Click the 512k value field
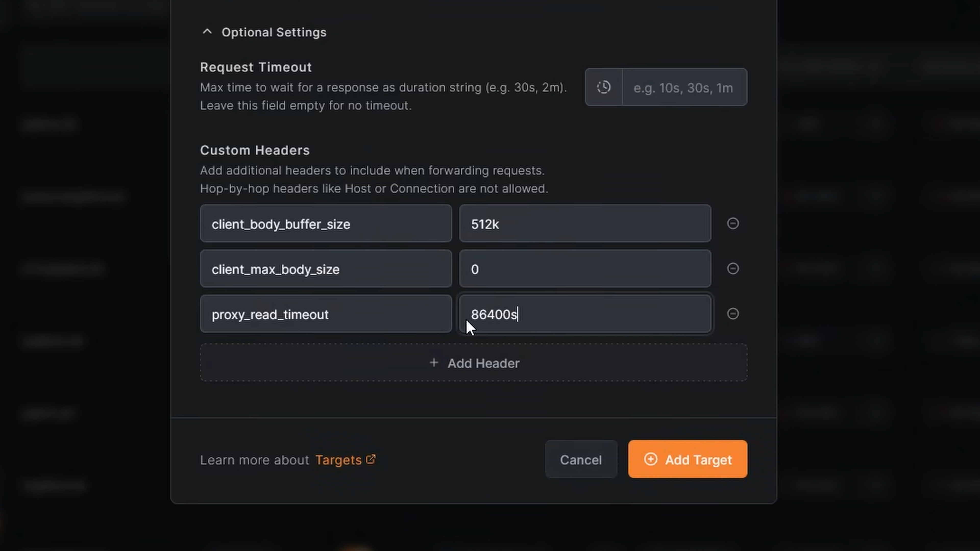 click(x=585, y=224)
